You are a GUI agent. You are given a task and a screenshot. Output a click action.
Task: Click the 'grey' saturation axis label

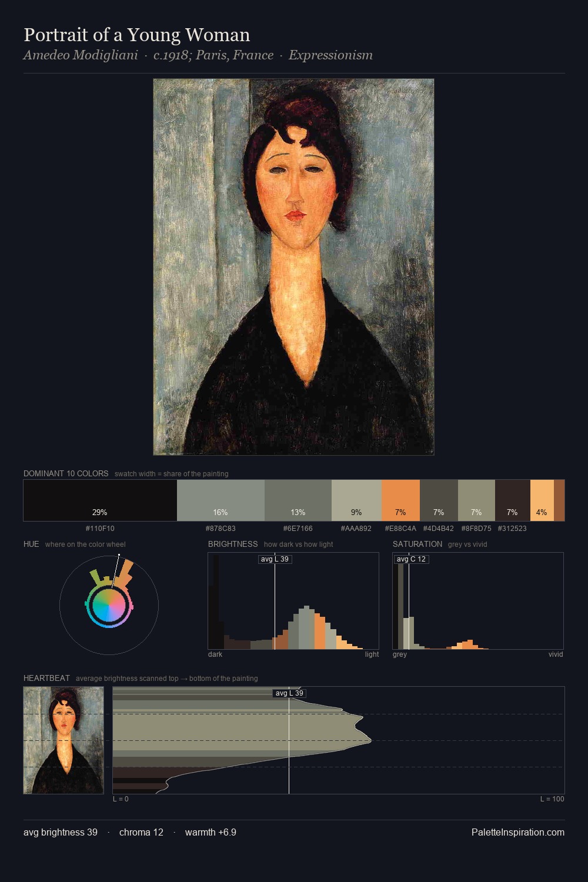[400, 654]
